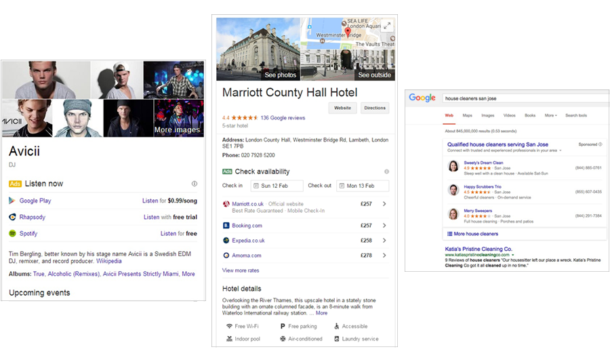The image size is (610, 364).
Task: Select the Web search tab
Action: point(449,115)
